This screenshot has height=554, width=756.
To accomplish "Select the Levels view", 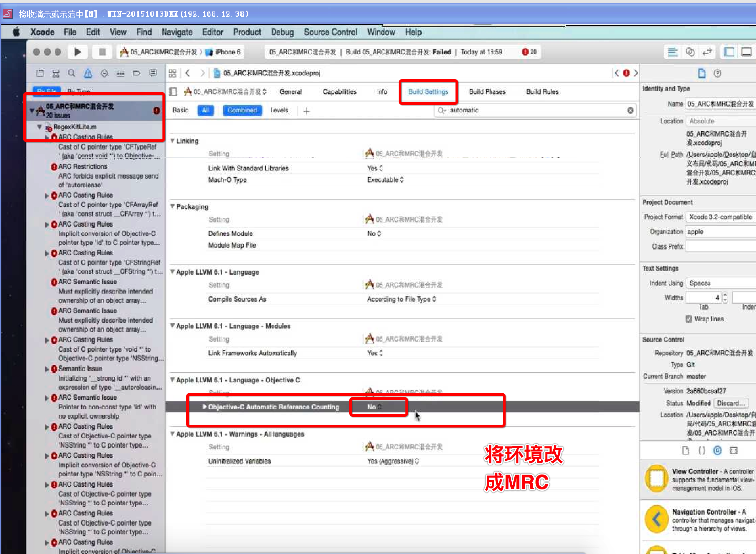I will [x=279, y=110].
